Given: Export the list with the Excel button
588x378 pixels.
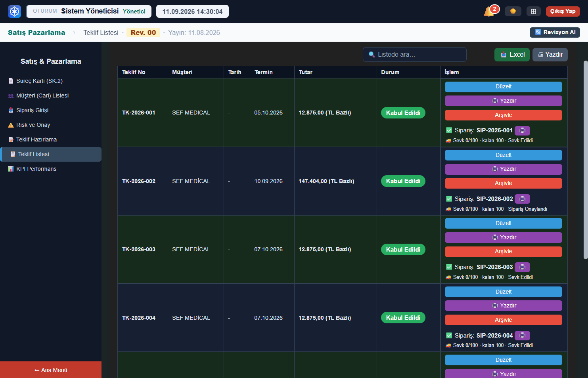Looking at the screenshot, I should 512,55.
